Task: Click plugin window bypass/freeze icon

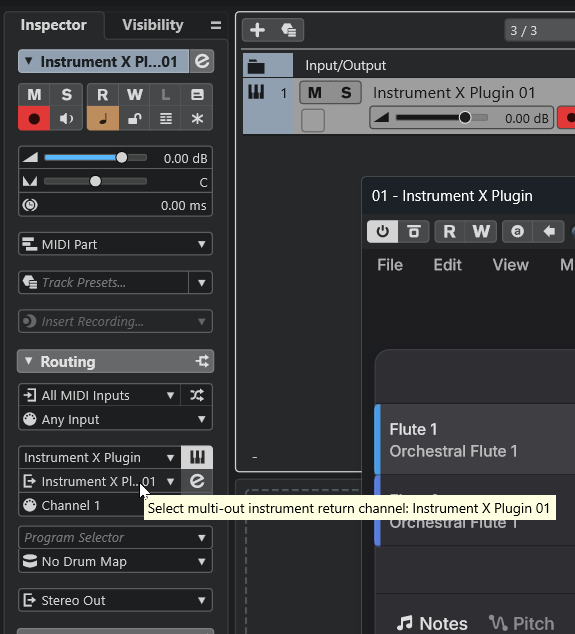Action: click(414, 231)
